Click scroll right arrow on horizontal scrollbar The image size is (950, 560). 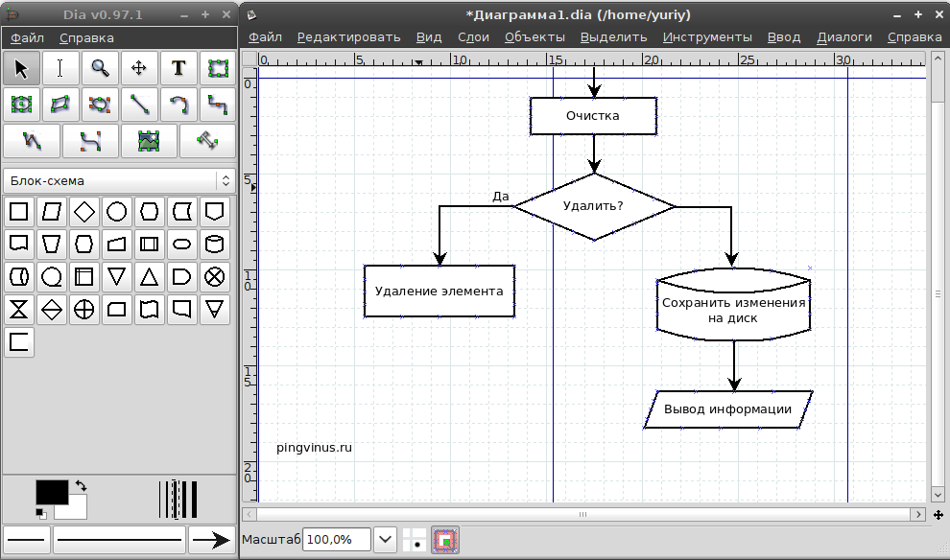[x=918, y=515]
